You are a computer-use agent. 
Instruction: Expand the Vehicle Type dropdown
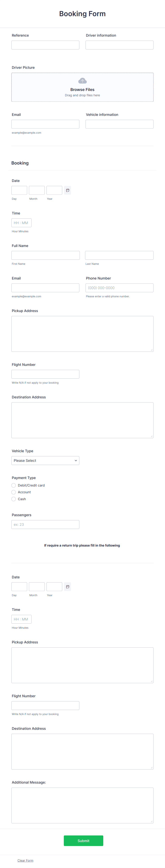(45, 461)
